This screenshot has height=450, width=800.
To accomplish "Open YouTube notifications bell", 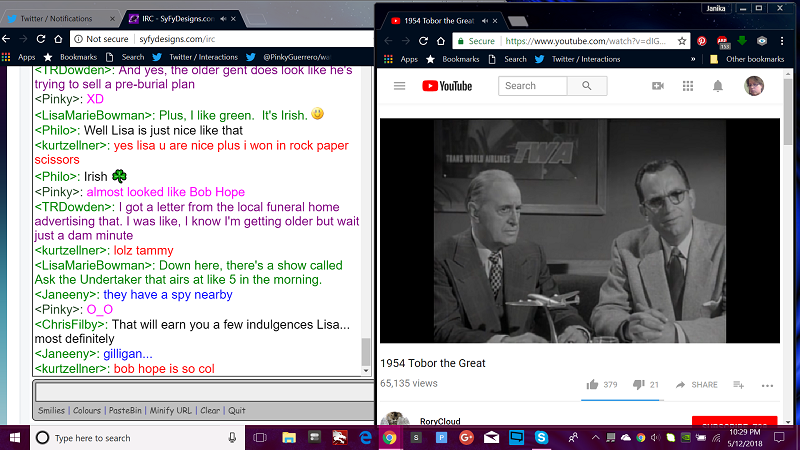I will click(718, 86).
